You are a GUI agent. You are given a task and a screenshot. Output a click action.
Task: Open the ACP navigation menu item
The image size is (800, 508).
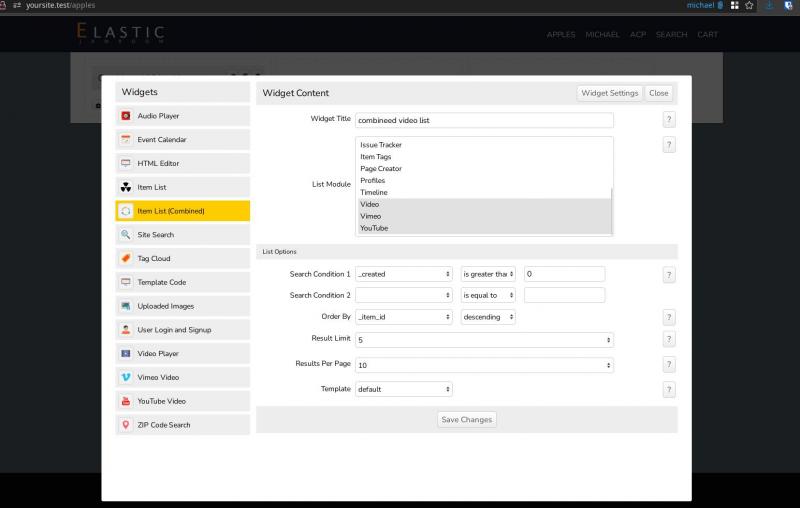point(638,35)
